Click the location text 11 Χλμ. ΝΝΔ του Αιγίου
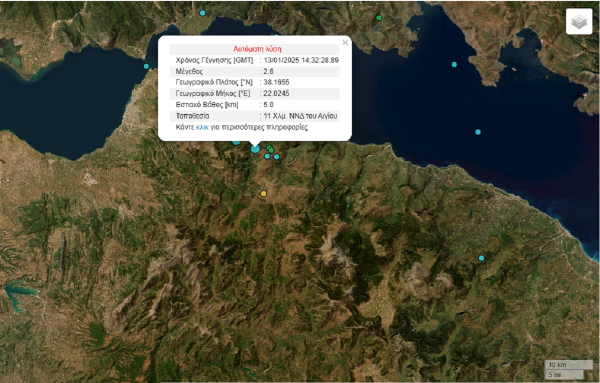Image resolution: width=600 pixels, height=383 pixels. tap(301, 116)
